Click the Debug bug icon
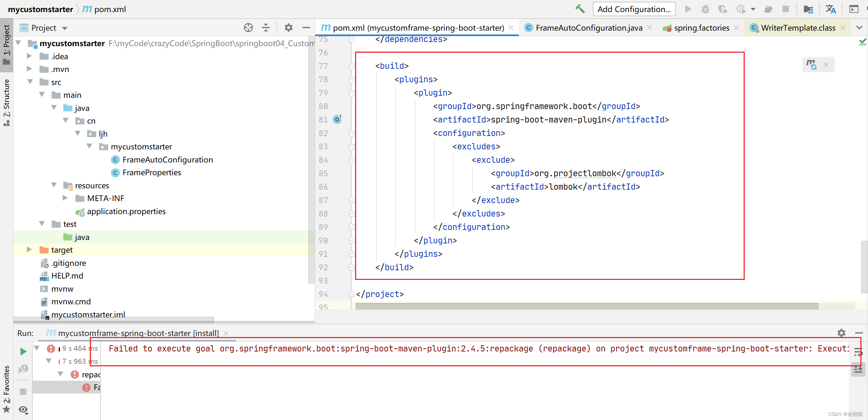This screenshot has height=420, width=868. coord(705,9)
